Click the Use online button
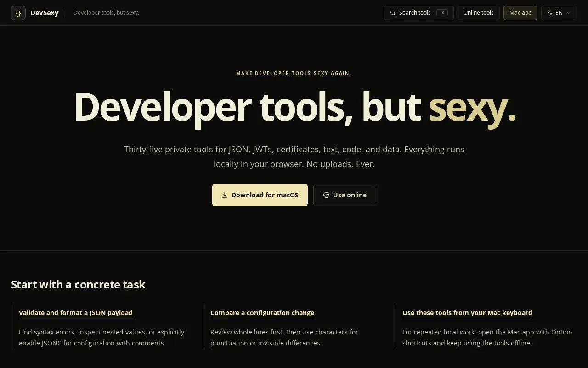Image resolution: width=588 pixels, height=368 pixels. (x=345, y=195)
